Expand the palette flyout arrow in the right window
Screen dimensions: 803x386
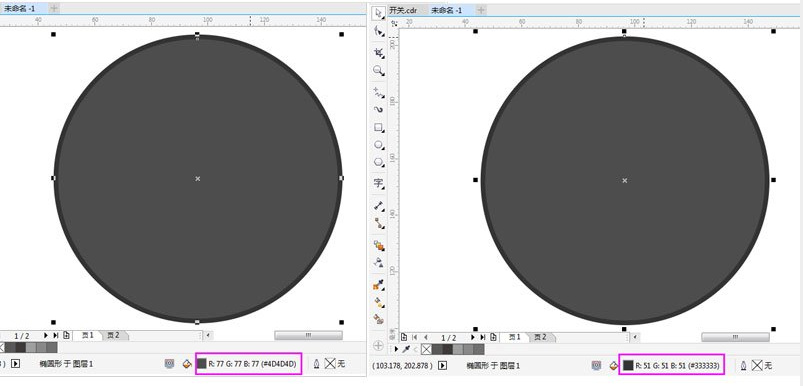pos(396,349)
